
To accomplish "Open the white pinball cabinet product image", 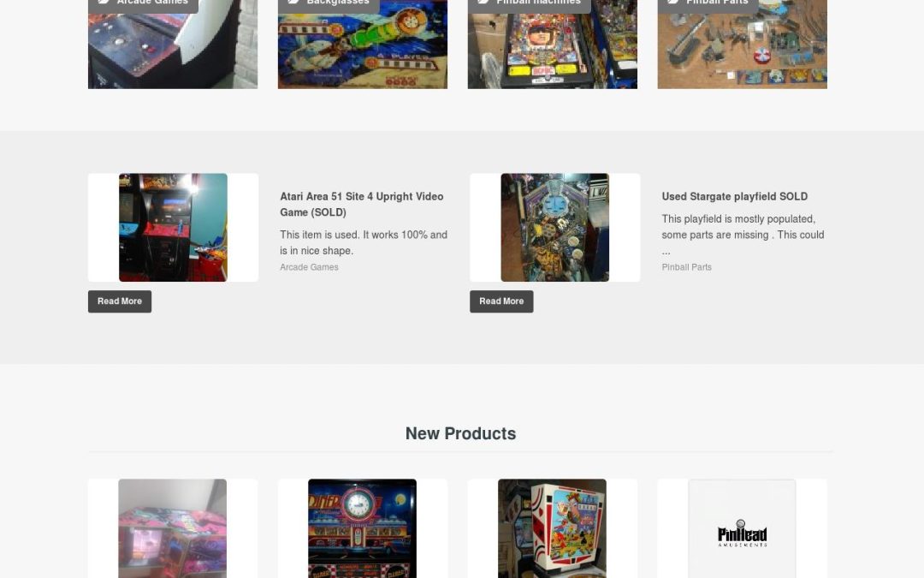I will point(552,528).
